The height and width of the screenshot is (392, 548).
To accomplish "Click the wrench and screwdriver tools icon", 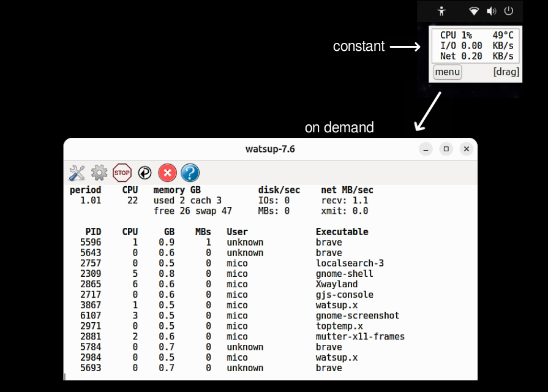I will click(x=77, y=173).
